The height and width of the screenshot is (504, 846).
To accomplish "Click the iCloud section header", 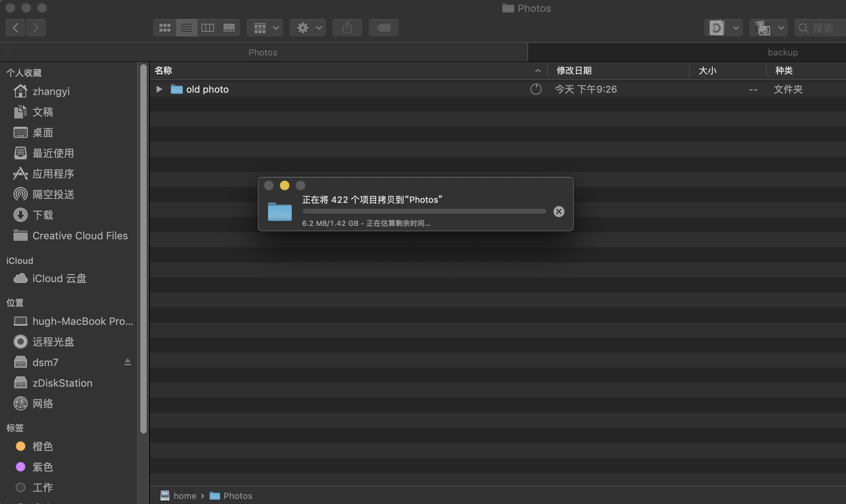I will point(20,261).
